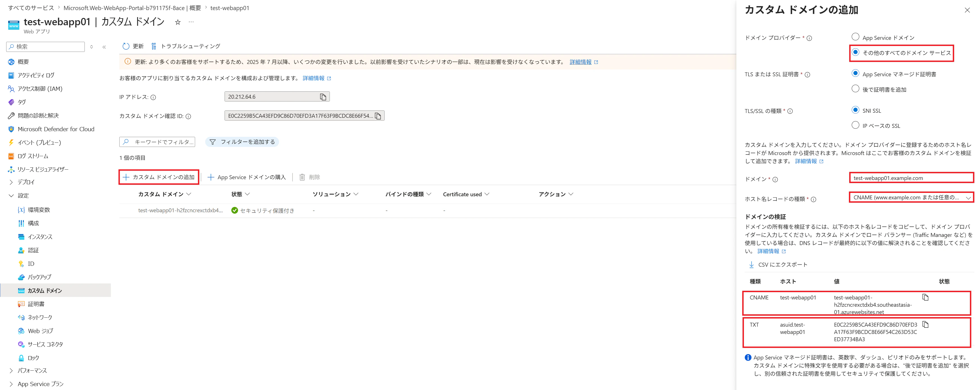Click the 削除 trash icon
The width and height of the screenshot is (980, 390).
point(302,177)
